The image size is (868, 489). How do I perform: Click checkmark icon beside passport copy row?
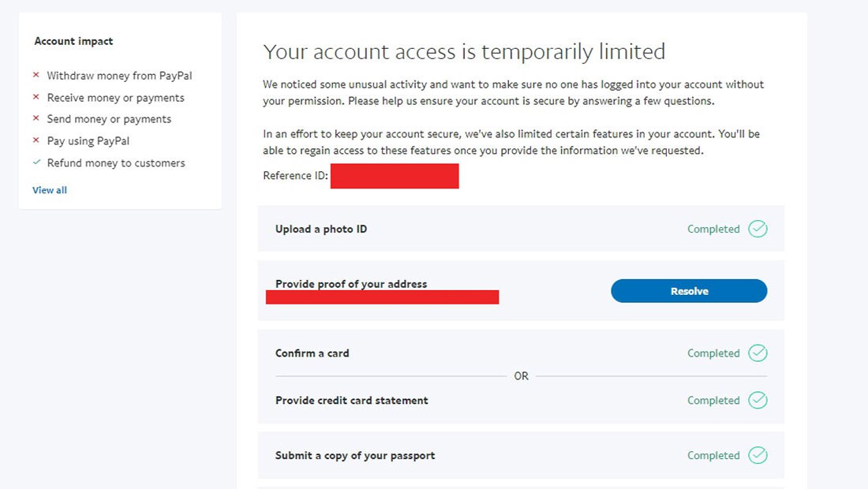[758, 456]
